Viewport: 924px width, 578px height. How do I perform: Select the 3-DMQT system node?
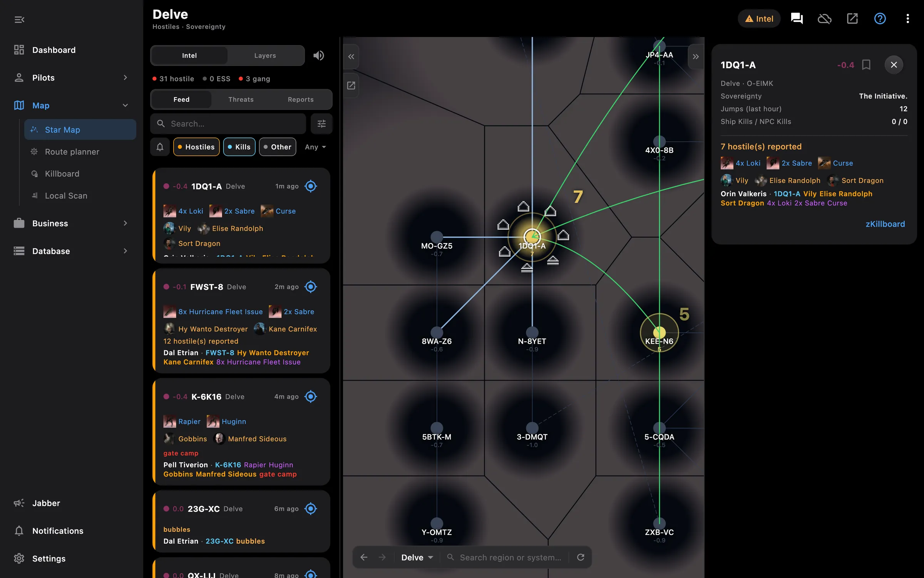coord(532,428)
